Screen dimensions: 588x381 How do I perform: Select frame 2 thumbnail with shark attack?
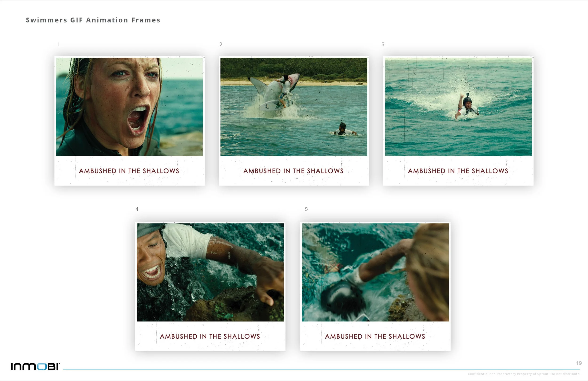point(294,107)
